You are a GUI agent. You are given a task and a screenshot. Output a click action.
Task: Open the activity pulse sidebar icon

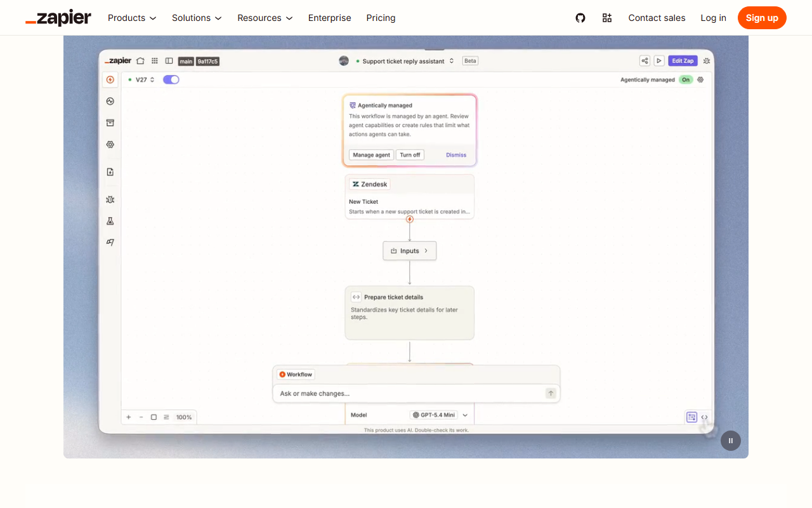(x=110, y=101)
